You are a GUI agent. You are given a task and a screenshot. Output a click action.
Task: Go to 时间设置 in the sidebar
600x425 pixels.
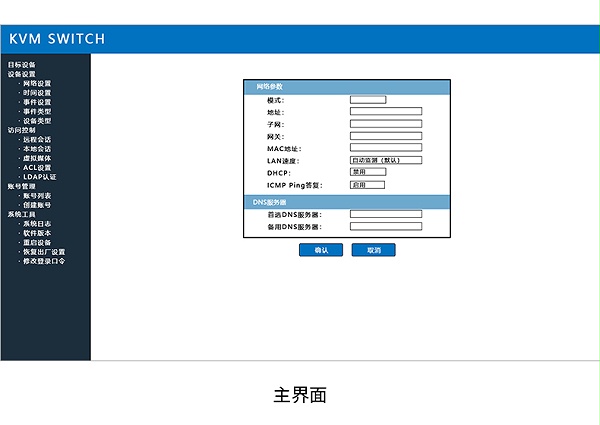(37, 93)
